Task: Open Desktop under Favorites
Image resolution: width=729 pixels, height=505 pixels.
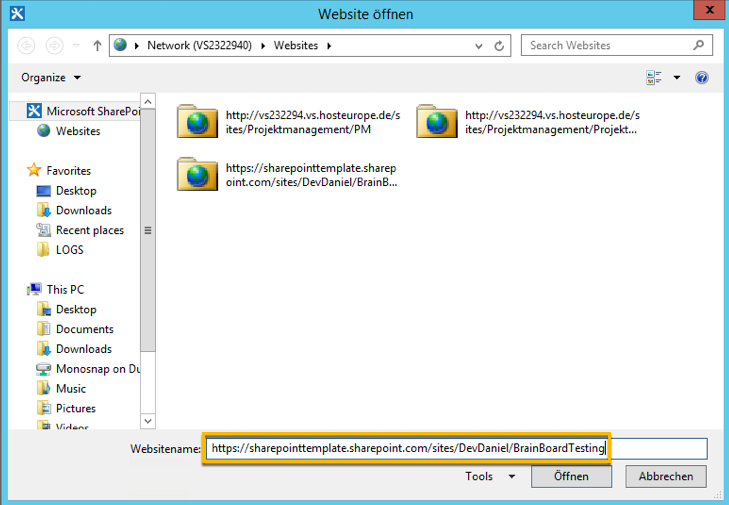Action: 76,191
